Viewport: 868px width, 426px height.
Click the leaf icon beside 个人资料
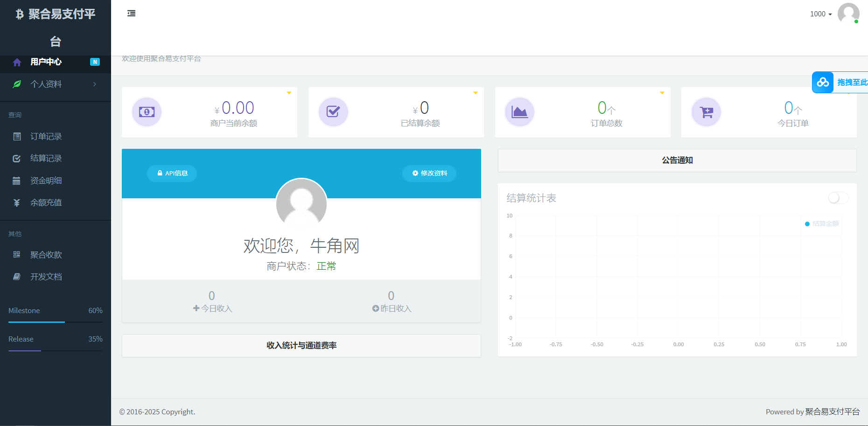(17, 84)
